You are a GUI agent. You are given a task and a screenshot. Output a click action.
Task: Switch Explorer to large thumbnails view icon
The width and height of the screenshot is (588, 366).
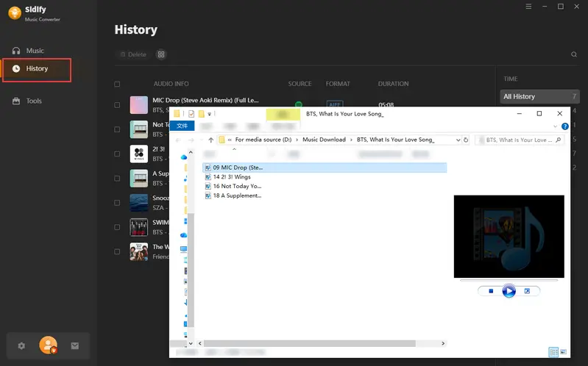[563, 352]
